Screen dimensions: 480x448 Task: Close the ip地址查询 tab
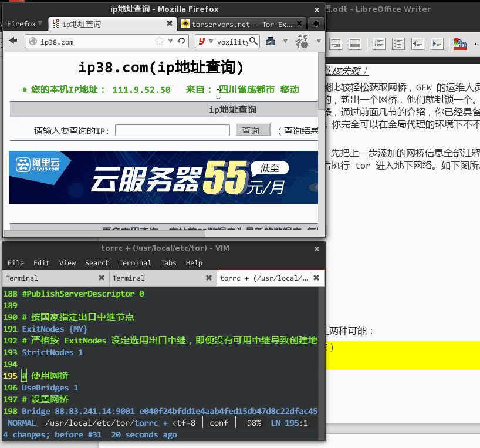(x=169, y=23)
